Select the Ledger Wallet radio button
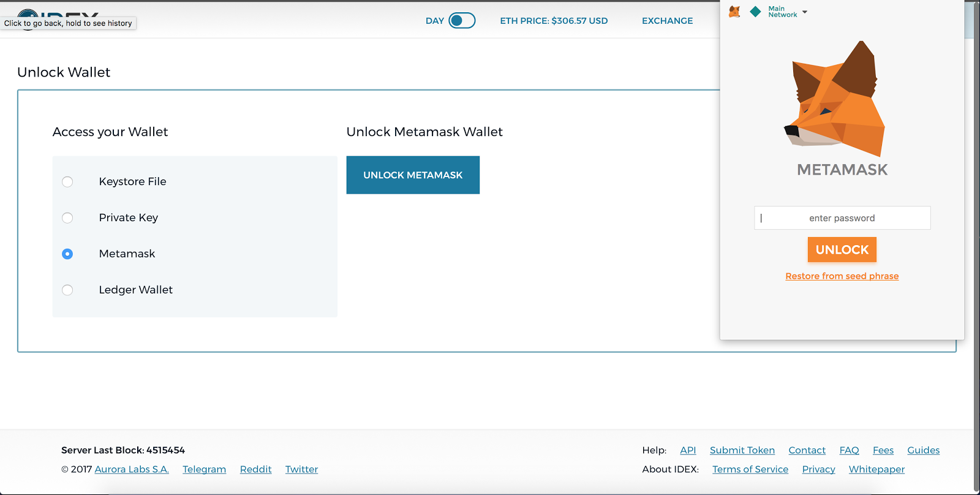980x495 pixels. (x=67, y=290)
